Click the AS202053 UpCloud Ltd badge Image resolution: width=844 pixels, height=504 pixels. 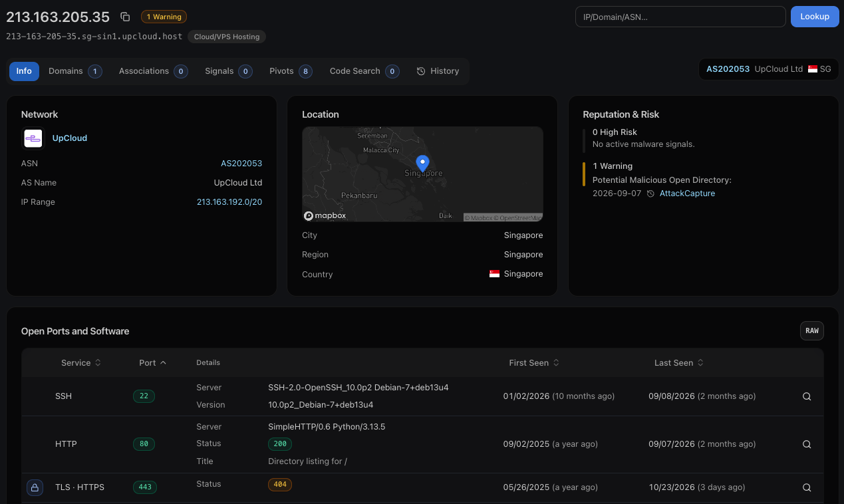coord(768,69)
